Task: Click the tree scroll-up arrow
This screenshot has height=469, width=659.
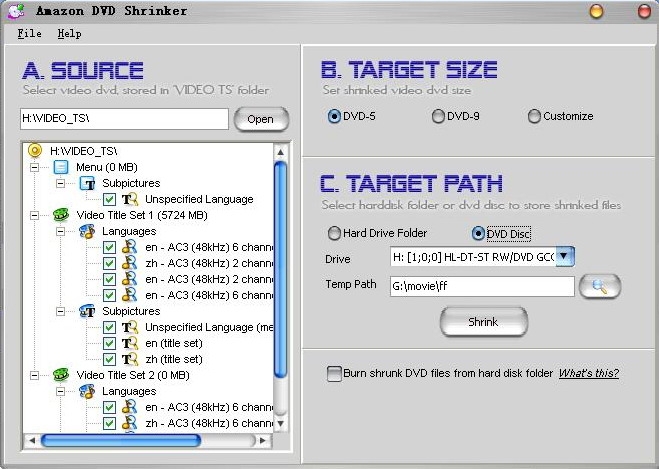Action: pyautogui.click(x=280, y=152)
